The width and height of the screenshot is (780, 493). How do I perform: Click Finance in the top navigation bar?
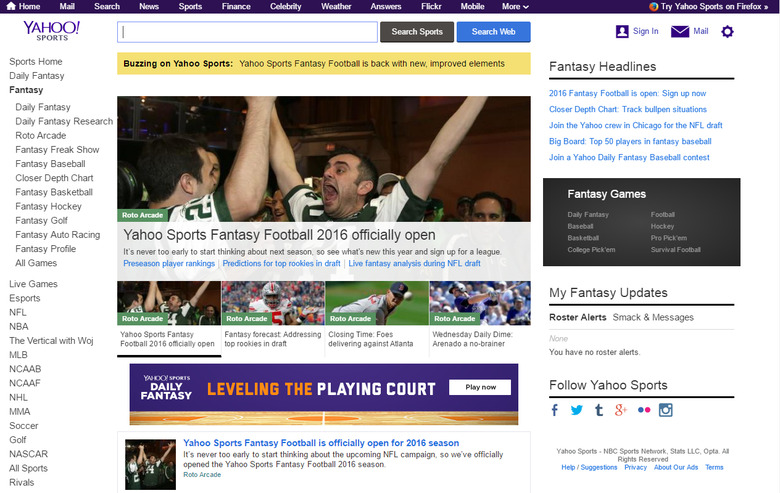point(236,6)
